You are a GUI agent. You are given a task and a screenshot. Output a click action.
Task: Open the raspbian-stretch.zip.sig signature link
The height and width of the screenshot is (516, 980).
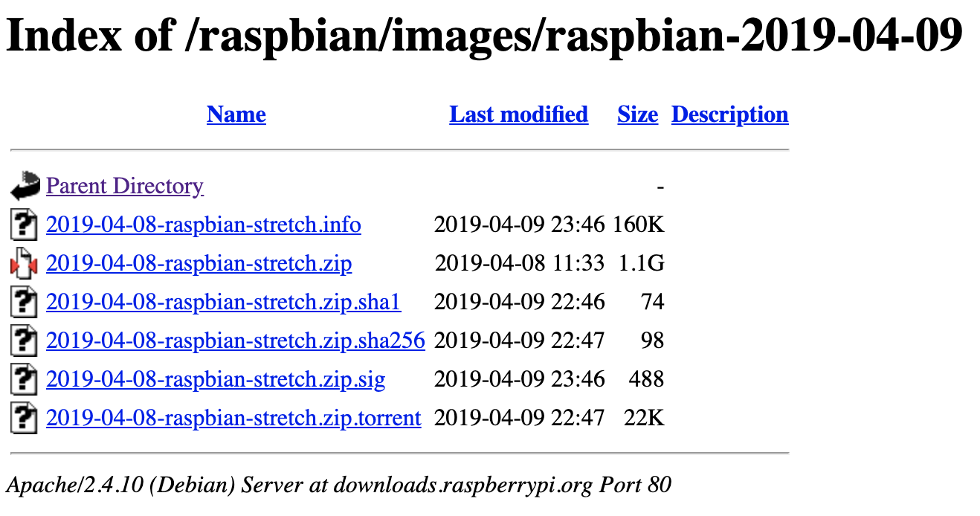[x=216, y=379]
